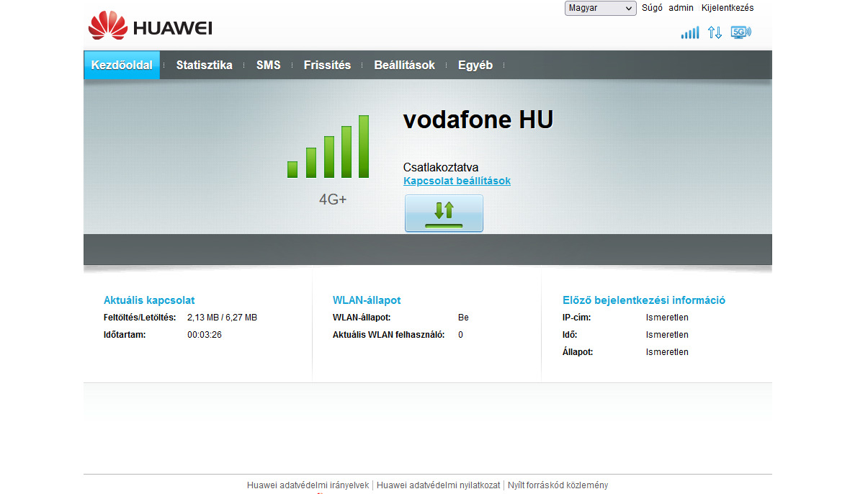Toggle the mobile data connection button
868x494 pixels.
point(444,213)
